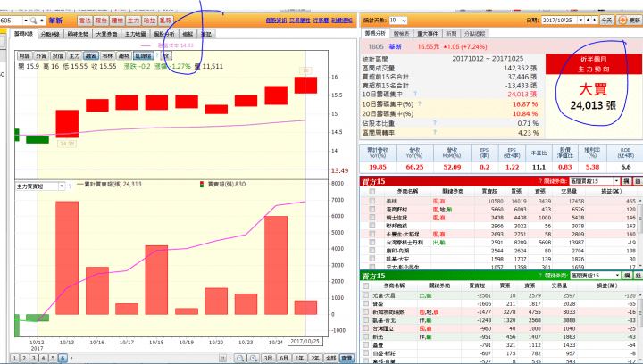Screen dimensions: 643x364
Task: Open the 交易屬性 link
Action: pyautogui.click(x=299, y=20)
